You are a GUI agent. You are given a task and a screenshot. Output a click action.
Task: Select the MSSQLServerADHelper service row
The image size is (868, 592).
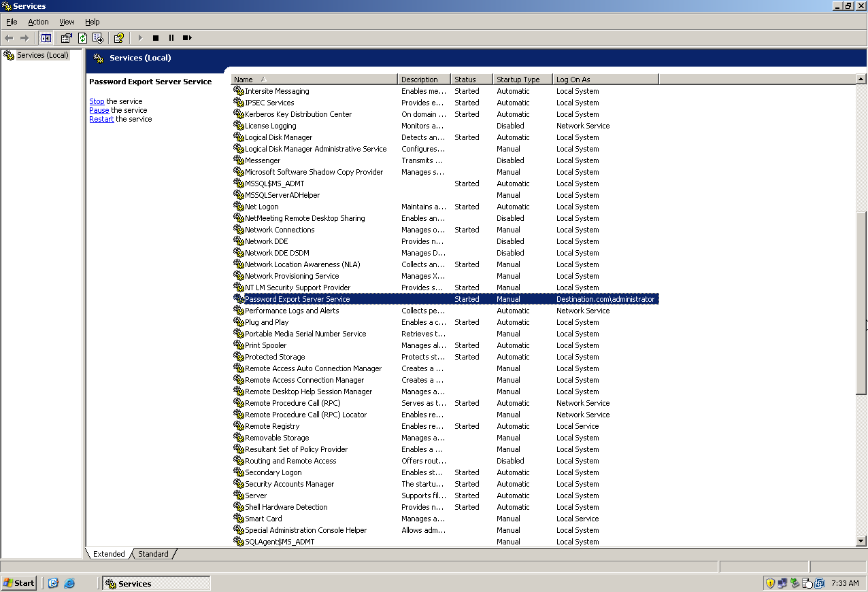[x=445, y=195]
